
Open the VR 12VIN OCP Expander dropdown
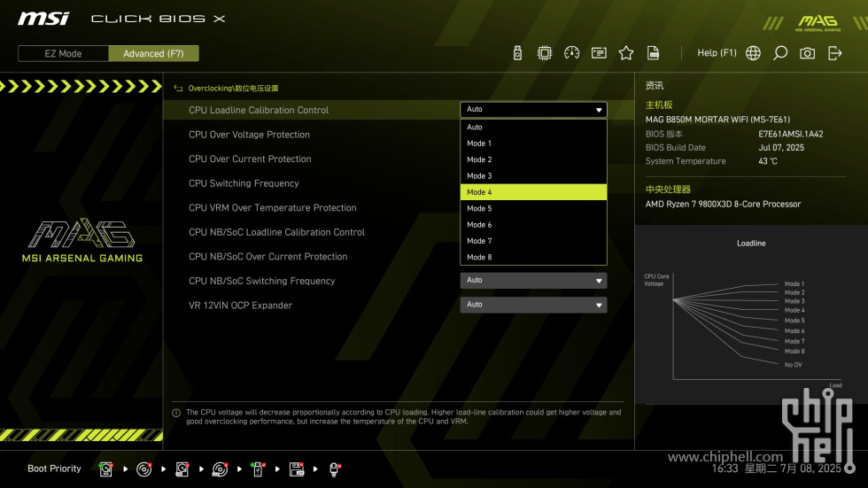(533, 305)
